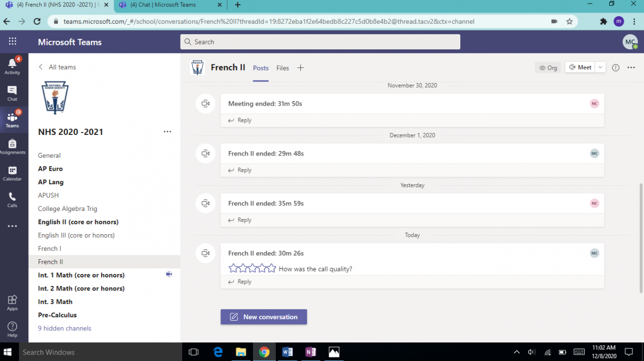Screen dimensions: 644x361
Task: Click the NHS team logo image
Action: point(56,98)
